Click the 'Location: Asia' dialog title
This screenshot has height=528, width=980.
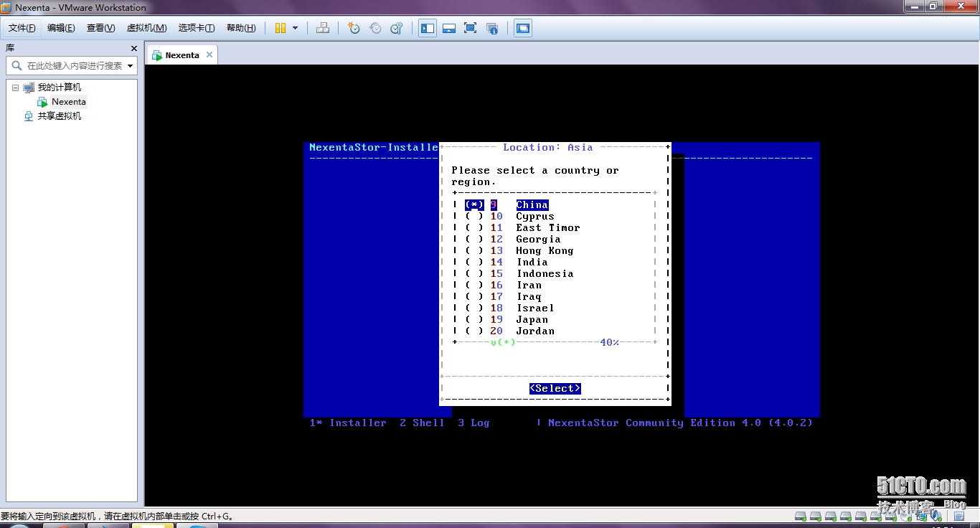click(548, 148)
